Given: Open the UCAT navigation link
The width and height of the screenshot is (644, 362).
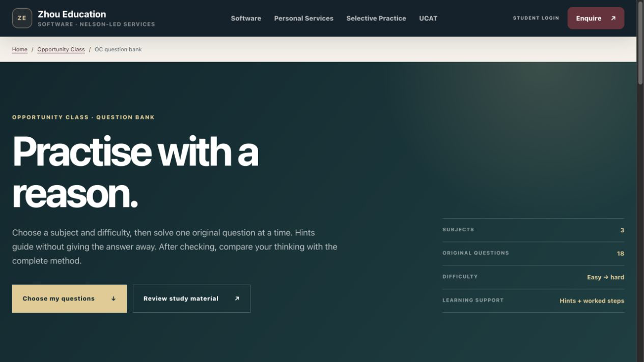Looking at the screenshot, I should coord(428,18).
